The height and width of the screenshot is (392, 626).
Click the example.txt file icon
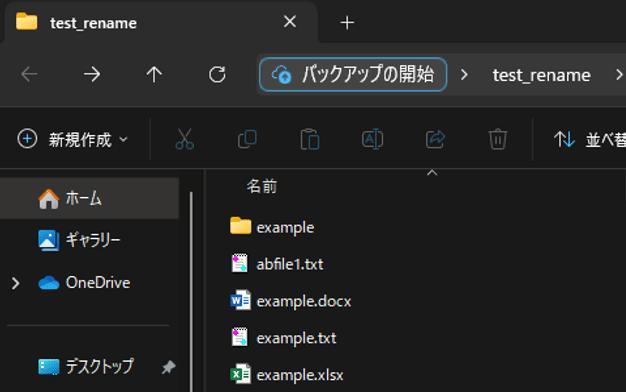240,337
